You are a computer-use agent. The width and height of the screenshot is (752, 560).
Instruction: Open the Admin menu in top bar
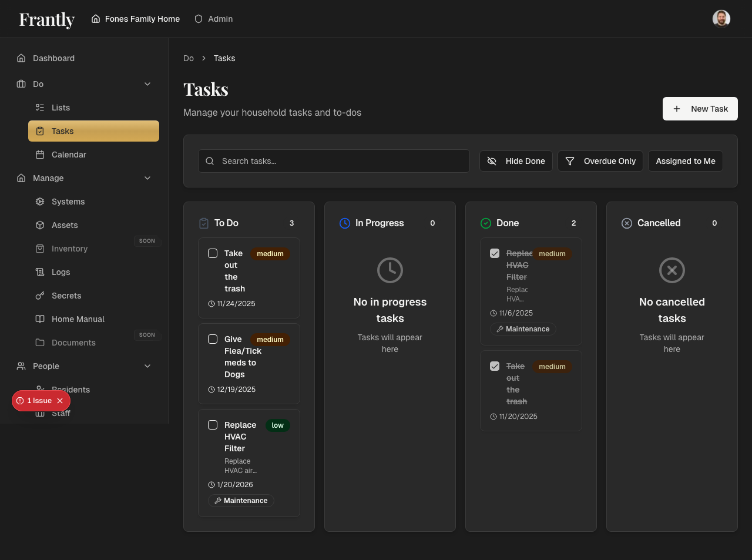click(213, 18)
